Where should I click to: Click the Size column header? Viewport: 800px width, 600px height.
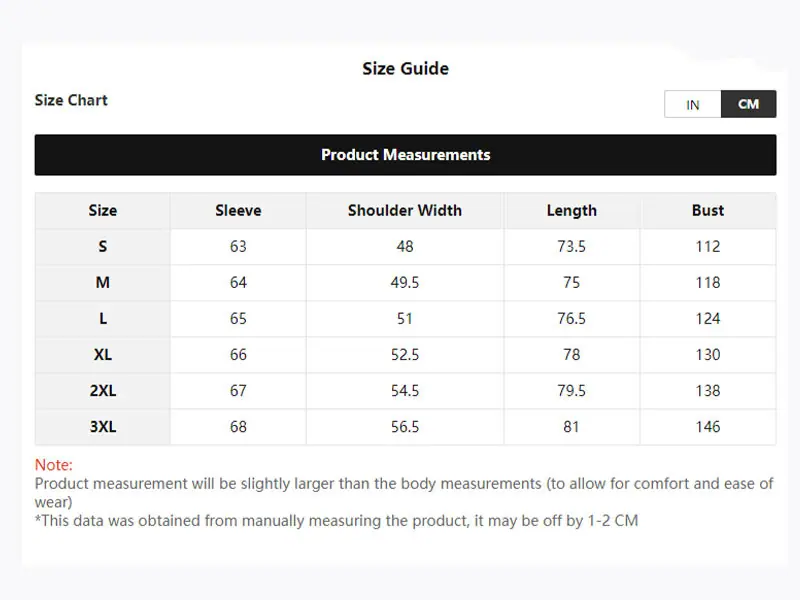point(103,210)
